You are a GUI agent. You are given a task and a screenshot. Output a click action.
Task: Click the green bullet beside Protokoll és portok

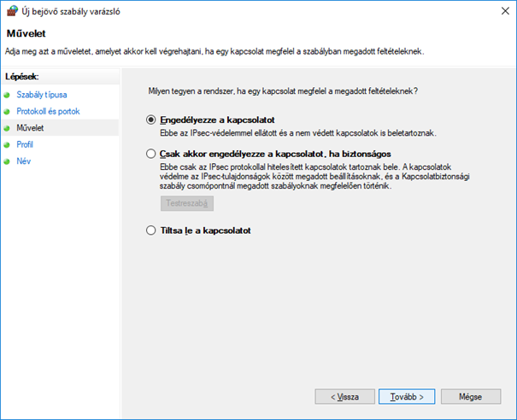pos(9,111)
